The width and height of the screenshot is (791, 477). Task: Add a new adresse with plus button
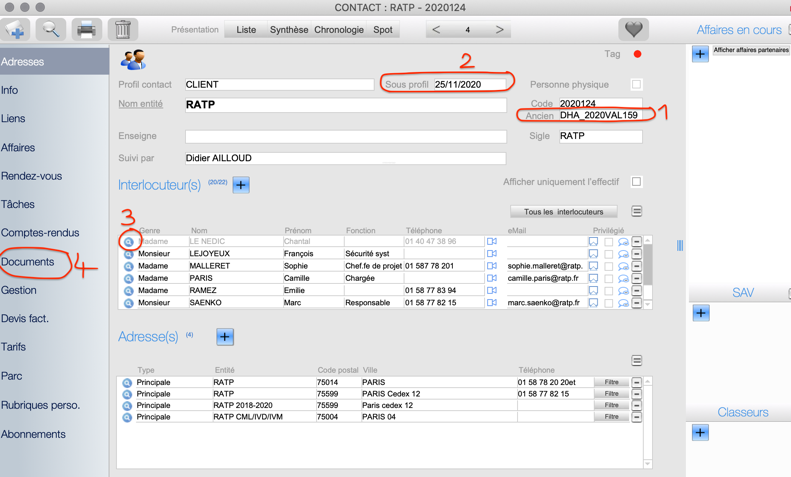(x=225, y=337)
